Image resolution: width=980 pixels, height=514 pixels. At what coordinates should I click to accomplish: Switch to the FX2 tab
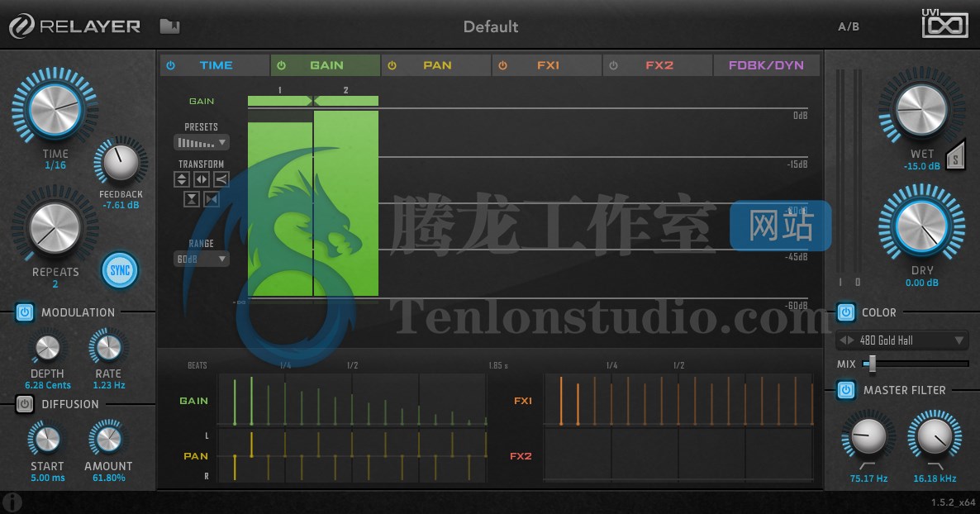[658, 65]
